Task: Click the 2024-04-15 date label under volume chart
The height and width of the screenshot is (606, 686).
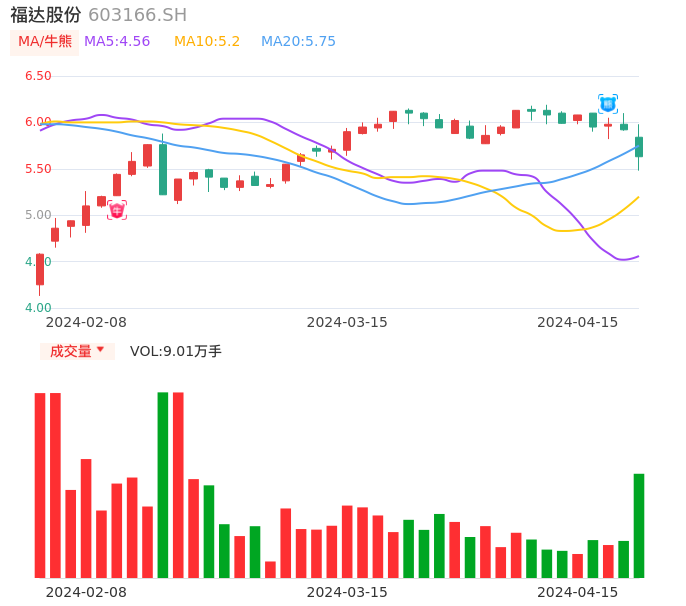Action: click(577, 592)
